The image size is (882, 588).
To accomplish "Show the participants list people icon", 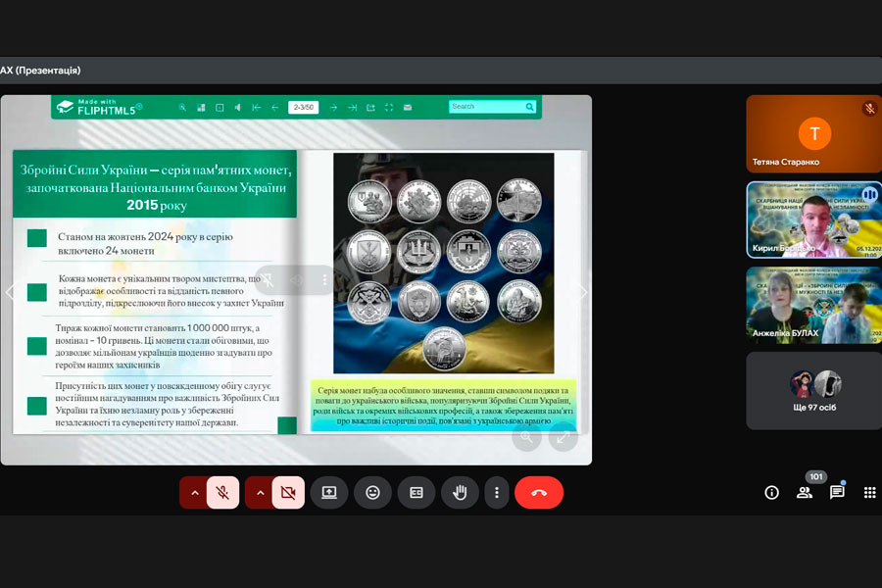I will [x=805, y=493].
